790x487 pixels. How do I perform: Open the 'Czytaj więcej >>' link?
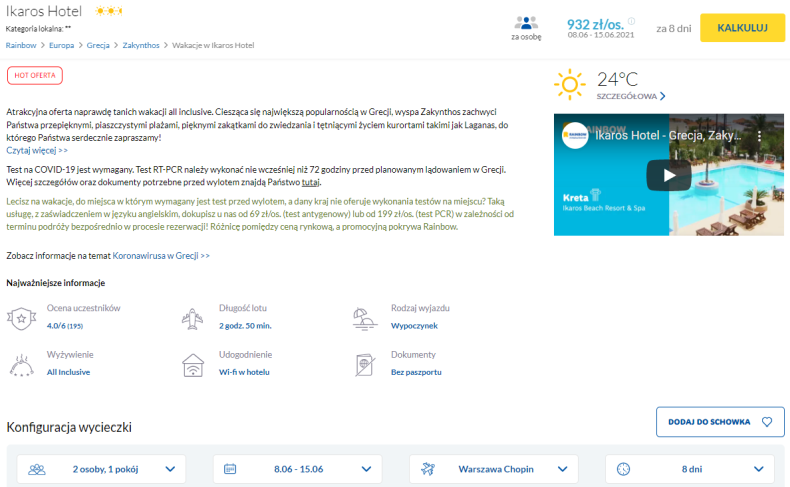click(x=37, y=150)
